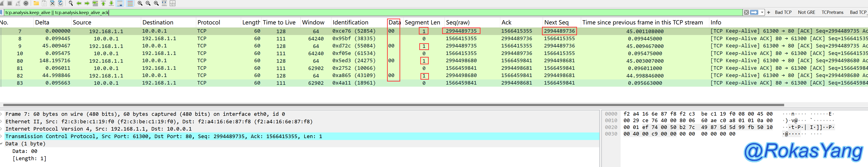This screenshot has width=868, height=167.
Task: Apply the TCPretrans filter button
Action: click(832, 12)
